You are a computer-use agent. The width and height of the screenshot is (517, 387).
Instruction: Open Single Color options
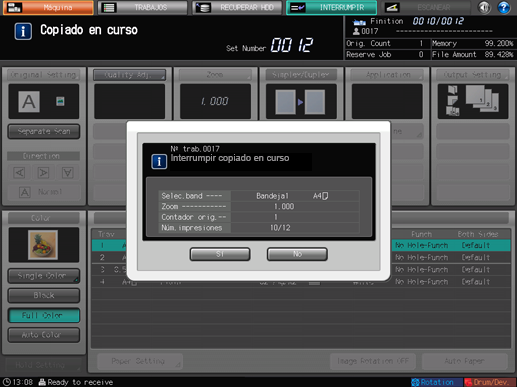(44, 276)
